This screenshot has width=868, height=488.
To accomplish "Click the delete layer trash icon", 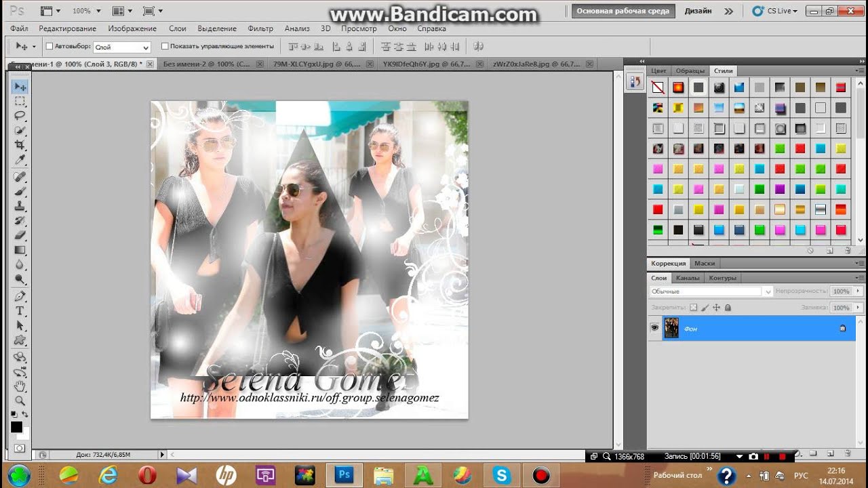I will [848, 453].
